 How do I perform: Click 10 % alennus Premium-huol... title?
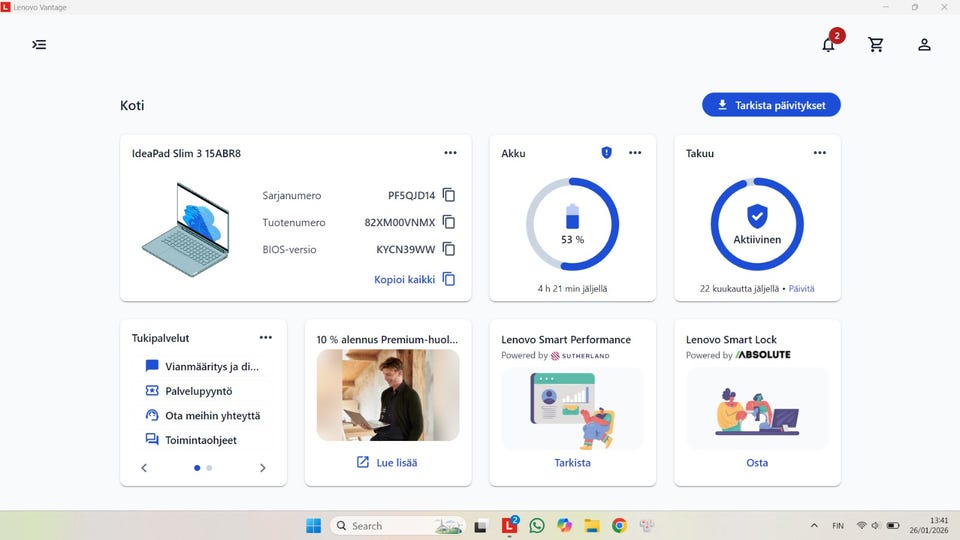click(387, 339)
